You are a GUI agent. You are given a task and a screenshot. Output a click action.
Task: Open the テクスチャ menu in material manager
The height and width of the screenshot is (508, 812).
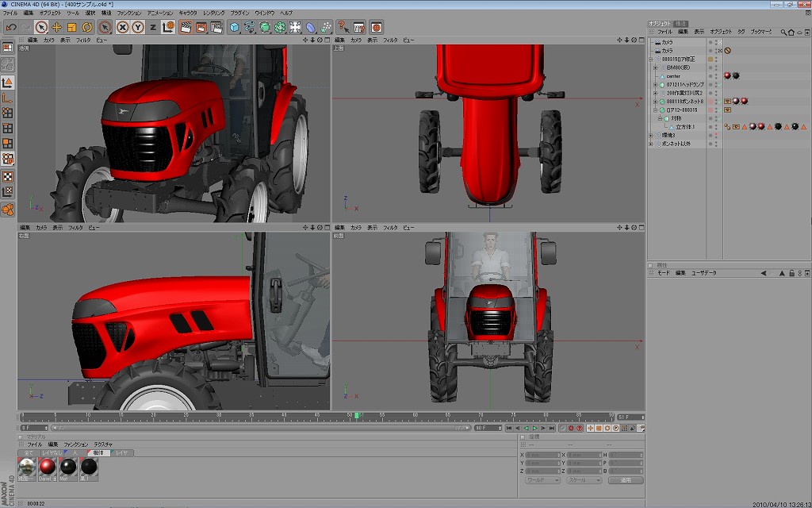(x=103, y=444)
